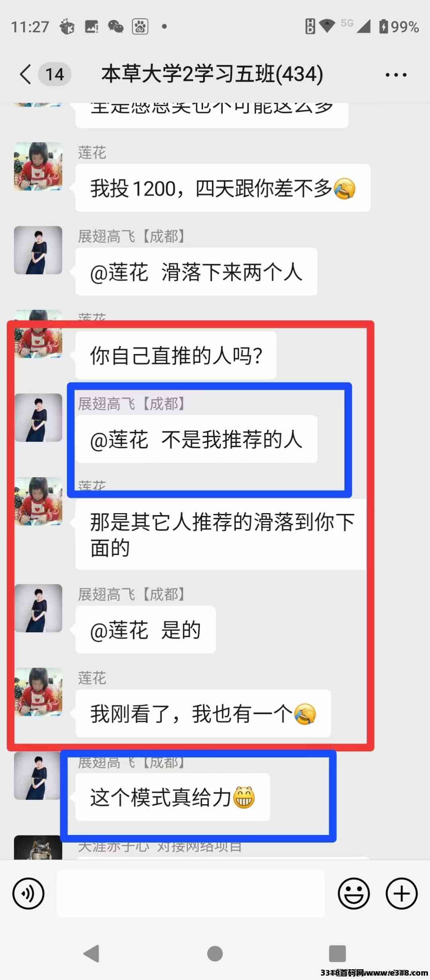Tap the message 这个模式真给力
The height and width of the screenshot is (980, 430).
173,797
